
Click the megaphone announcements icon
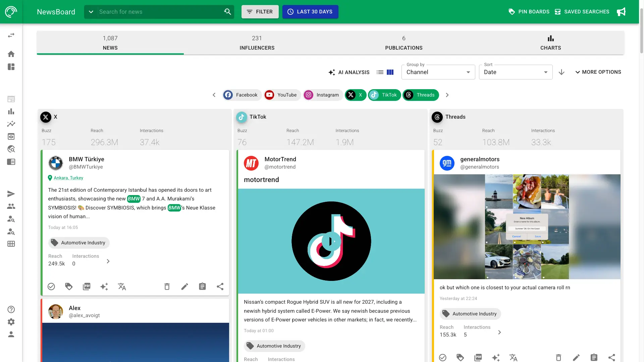point(621,12)
